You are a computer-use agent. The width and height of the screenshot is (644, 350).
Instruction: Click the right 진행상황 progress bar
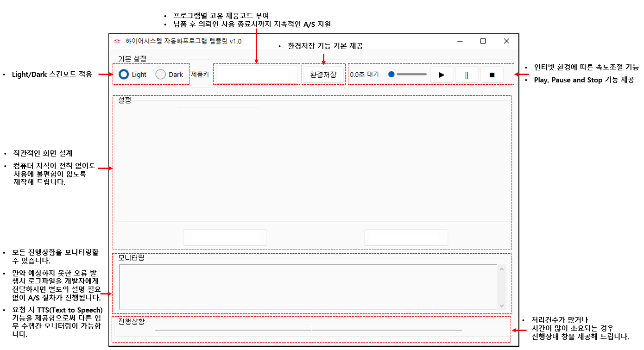click(x=387, y=330)
